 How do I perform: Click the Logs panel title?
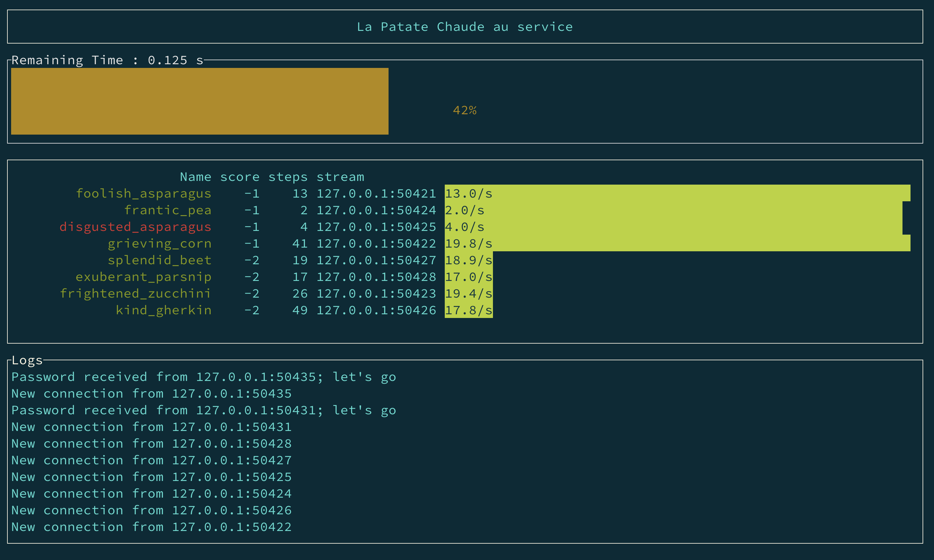tap(27, 360)
